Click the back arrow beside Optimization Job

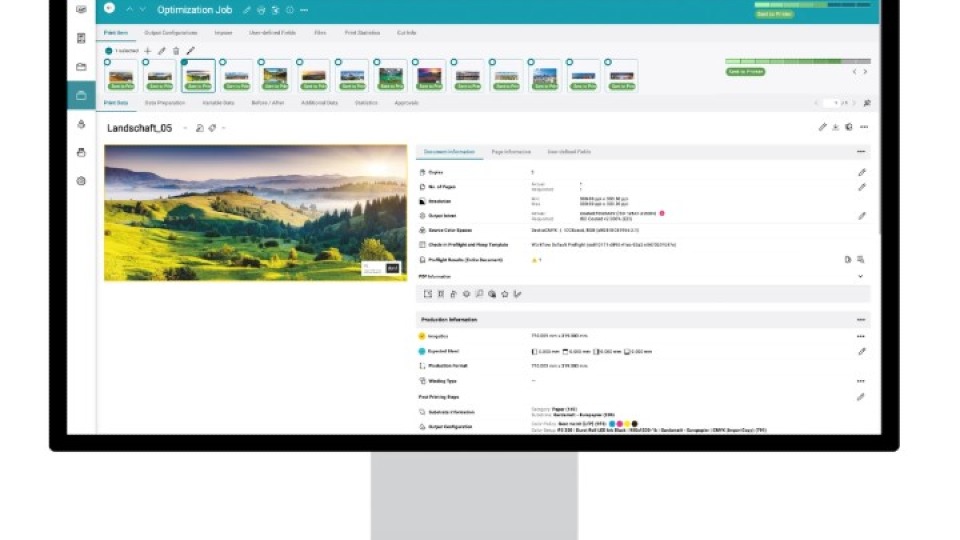tap(108, 10)
